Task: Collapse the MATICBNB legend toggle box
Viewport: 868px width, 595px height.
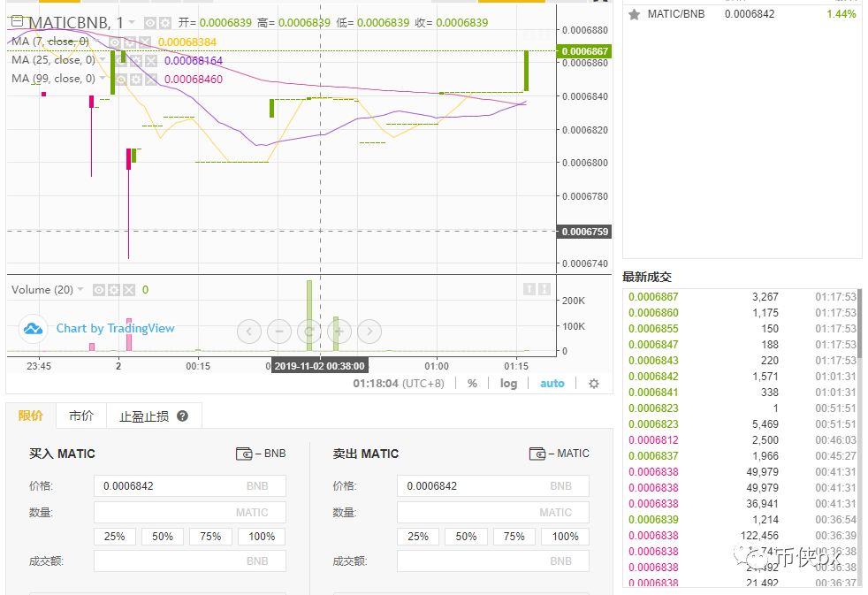Action: (17, 21)
